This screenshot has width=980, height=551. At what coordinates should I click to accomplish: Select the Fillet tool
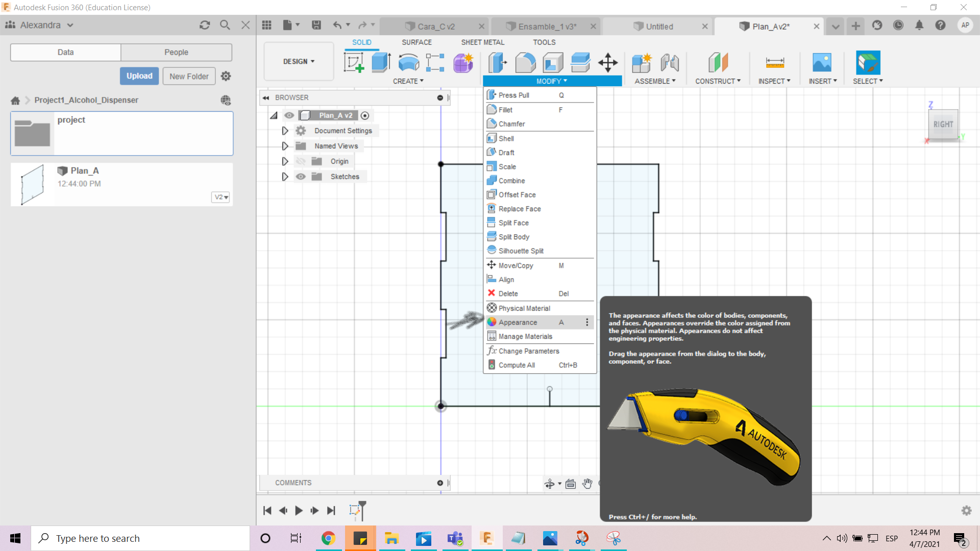504,110
